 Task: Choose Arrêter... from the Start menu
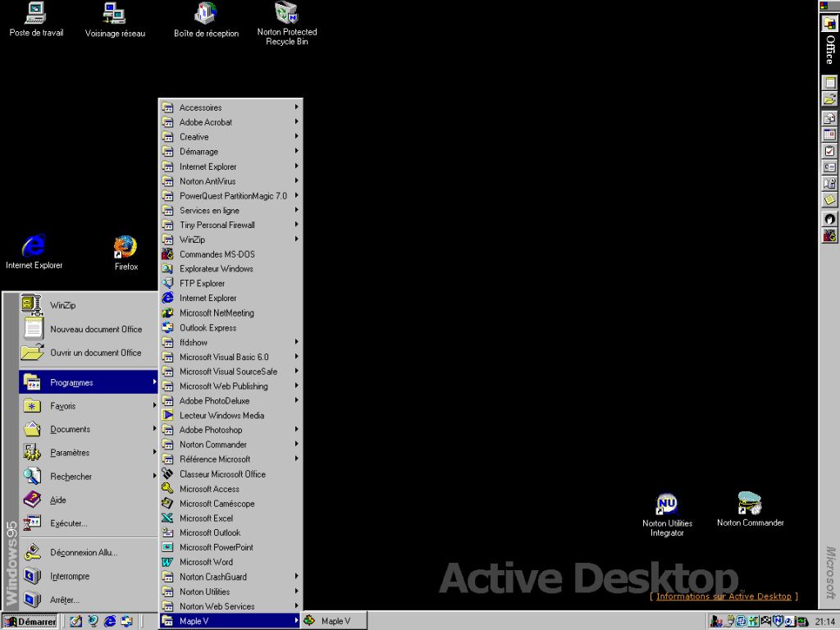(89, 600)
